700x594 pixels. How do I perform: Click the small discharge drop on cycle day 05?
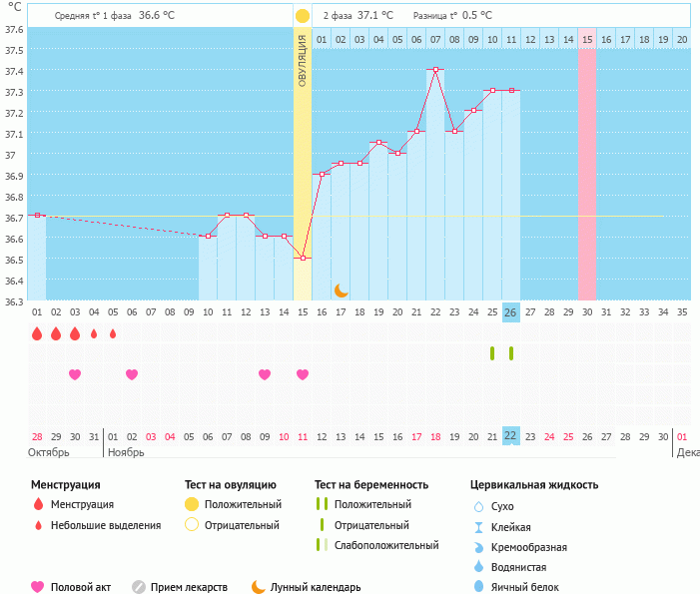(x=113, y=333)
